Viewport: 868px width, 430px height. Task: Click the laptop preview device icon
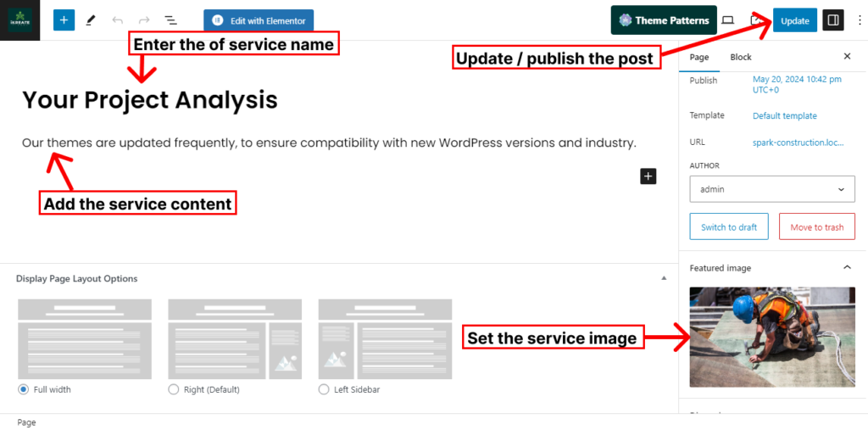tap(727, 20)
